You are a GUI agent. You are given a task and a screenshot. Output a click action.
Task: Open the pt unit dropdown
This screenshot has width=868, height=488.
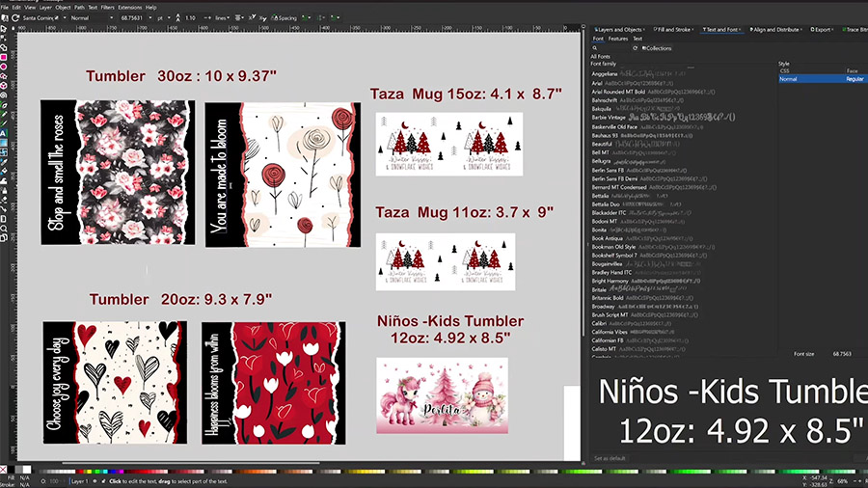point(169,17)
